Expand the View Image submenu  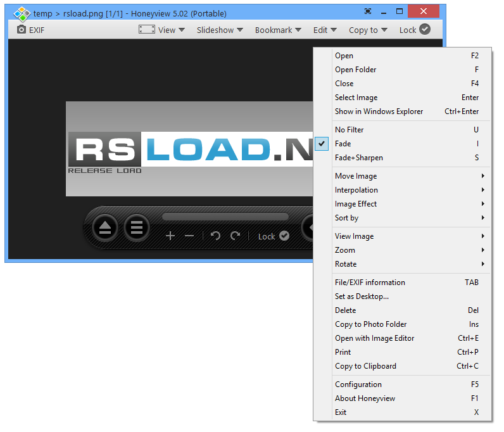(403, 236)
